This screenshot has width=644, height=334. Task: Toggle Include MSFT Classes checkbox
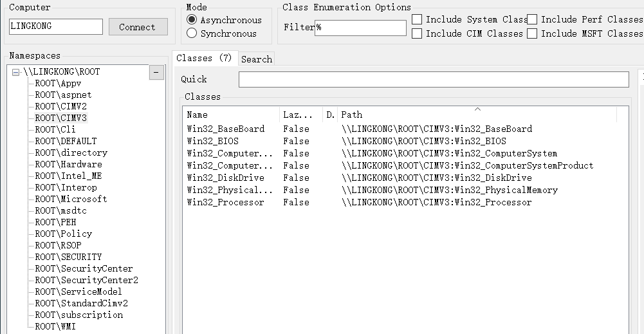click(532, 33)
